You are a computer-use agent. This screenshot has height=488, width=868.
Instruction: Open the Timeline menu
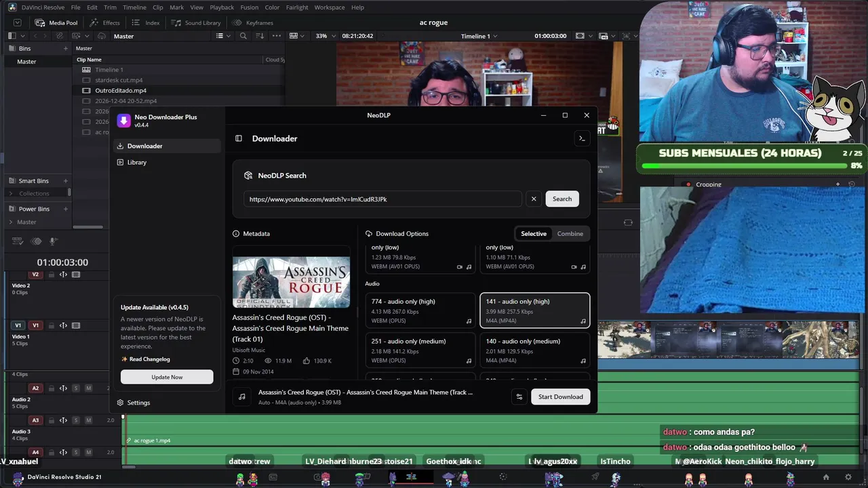click(134, 7)
